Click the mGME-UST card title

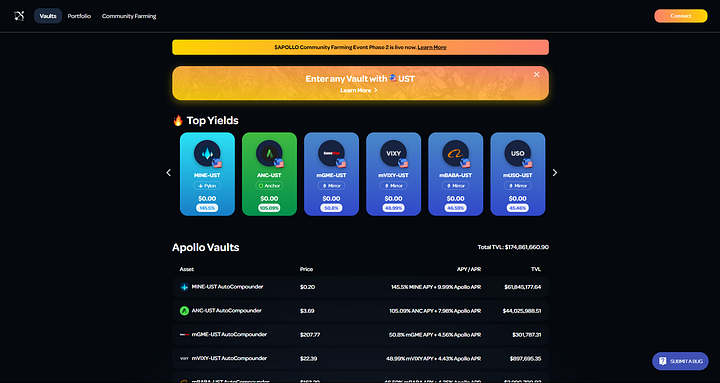pos(331,175)
